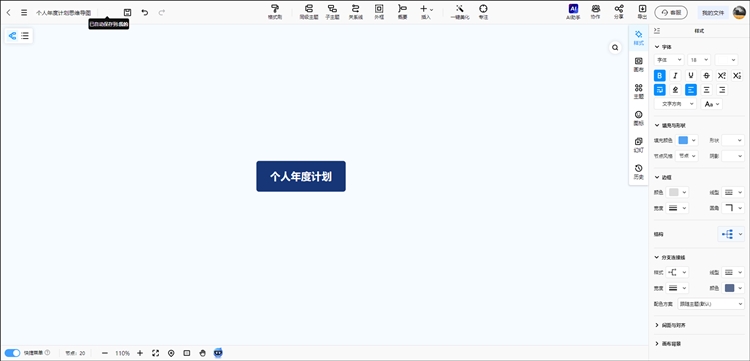Open the shape (形状) dropdown
This screenshot has width=750, height=361.
click(733, 140)
